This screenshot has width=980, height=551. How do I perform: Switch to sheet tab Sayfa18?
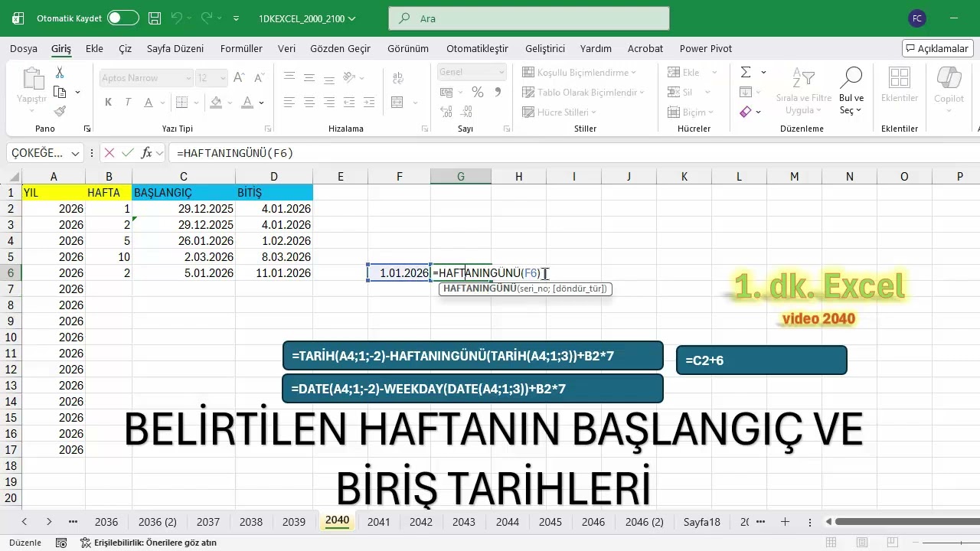(x=702, y=522)
